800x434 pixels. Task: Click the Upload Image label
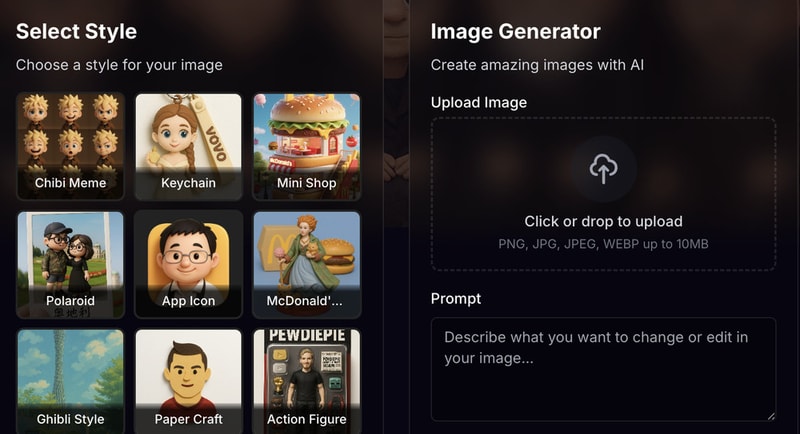[x=479, y=103]
